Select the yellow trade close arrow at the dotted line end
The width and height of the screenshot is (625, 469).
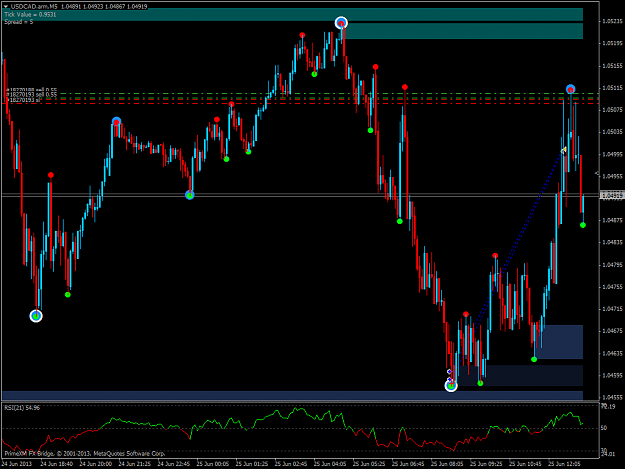coord(564,150)
